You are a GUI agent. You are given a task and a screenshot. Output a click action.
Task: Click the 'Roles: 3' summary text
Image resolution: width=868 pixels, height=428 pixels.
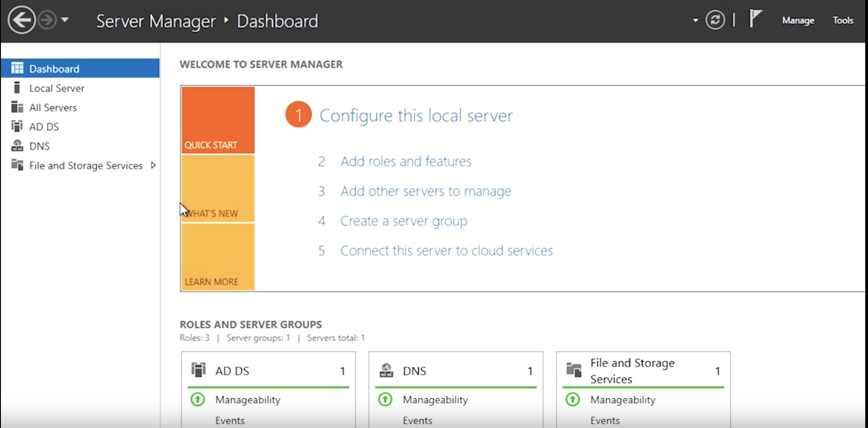point(195,338)
